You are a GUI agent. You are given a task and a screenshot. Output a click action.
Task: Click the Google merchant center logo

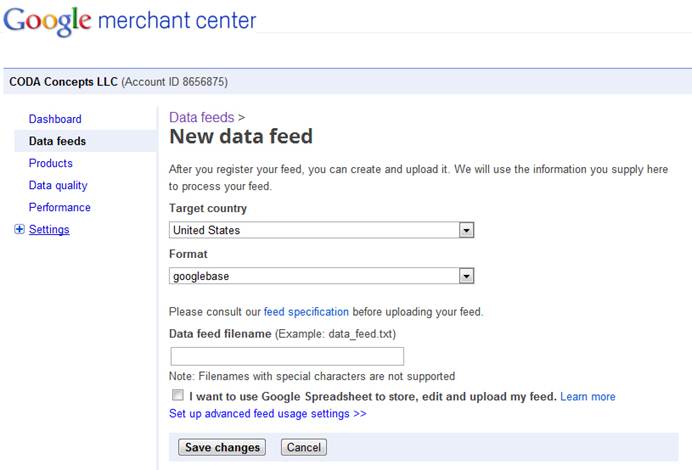click(x=129, y=21)
